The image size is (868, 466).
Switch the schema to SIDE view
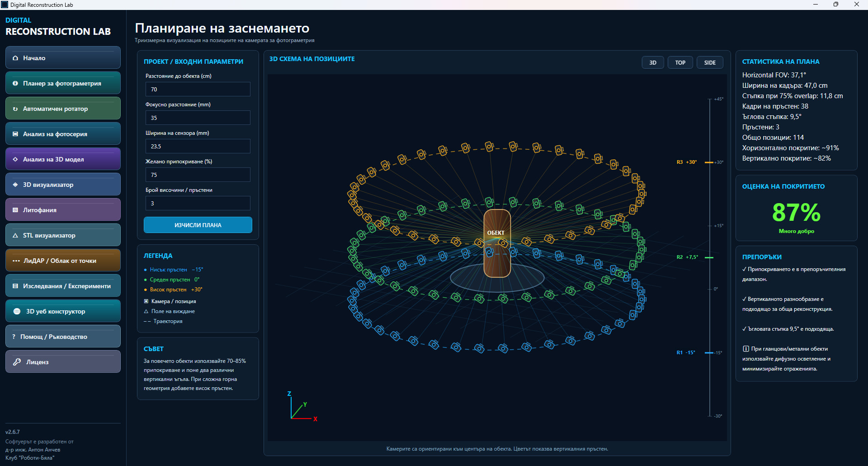(x=710, y=62)
